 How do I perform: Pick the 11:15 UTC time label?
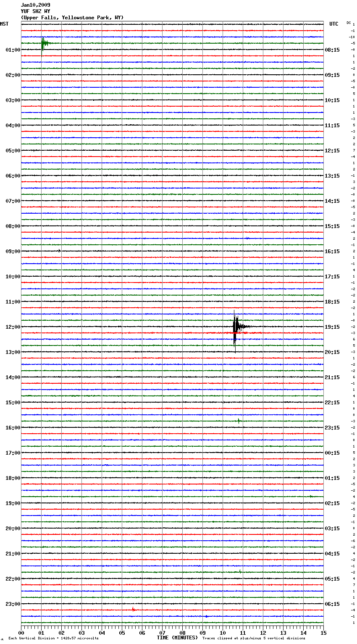[x=332, y=126]
